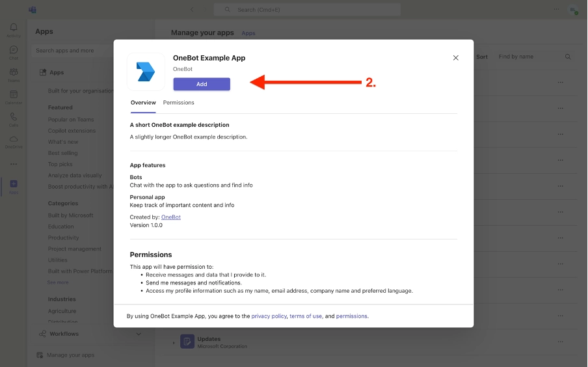Open more options on the first app row
This screenshot has width=588, height=367.
(560, 82)
